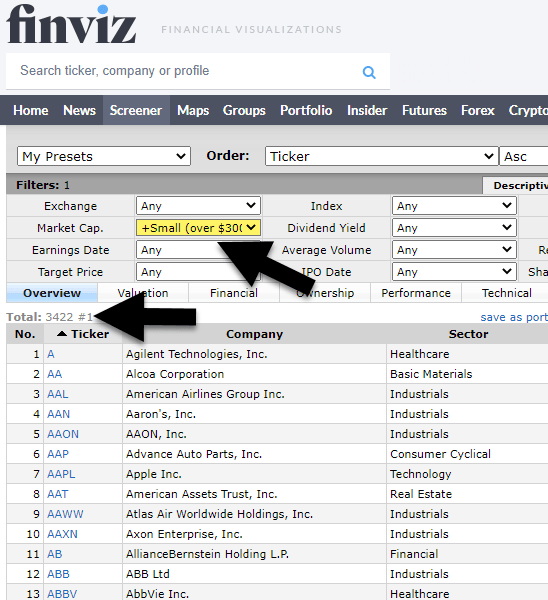Expand the IPO Date filter dropdown
548x600 pixels.
pos(454,272)
